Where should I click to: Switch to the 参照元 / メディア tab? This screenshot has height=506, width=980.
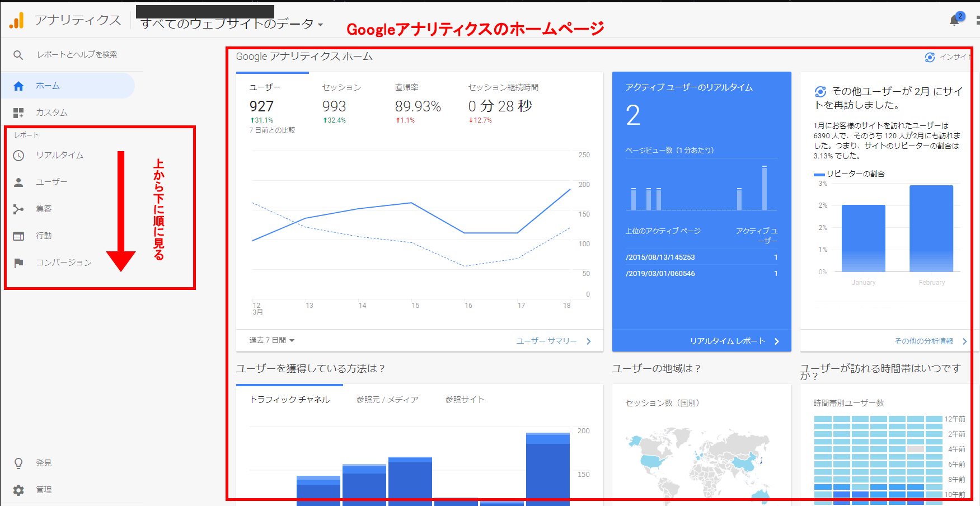coord(387,400)
